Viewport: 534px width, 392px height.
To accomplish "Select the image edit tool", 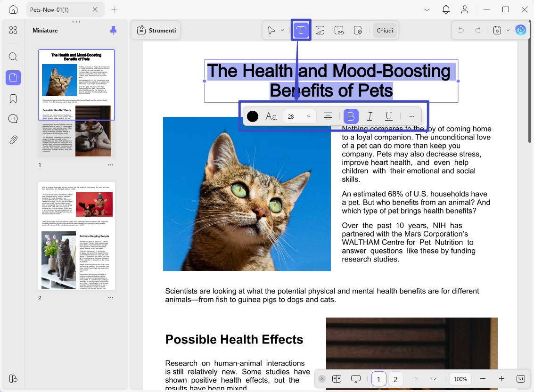I will pos(320,30).
